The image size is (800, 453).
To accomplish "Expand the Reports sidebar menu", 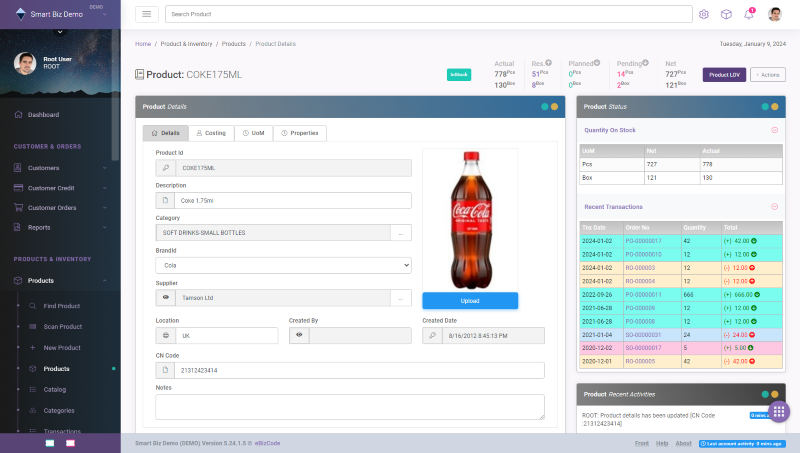I will (x=105, y=228).
